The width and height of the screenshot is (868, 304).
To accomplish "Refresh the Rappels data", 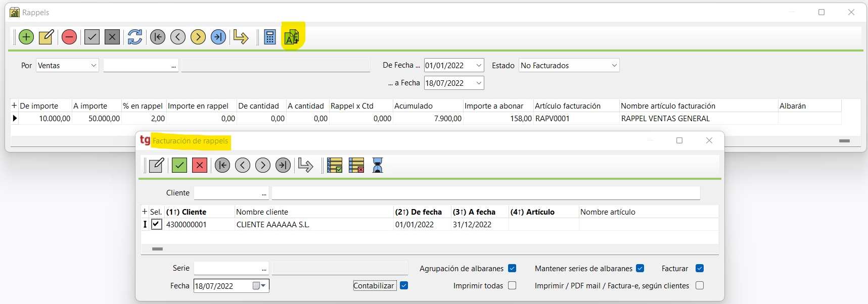I will click(x=135, y=37).
